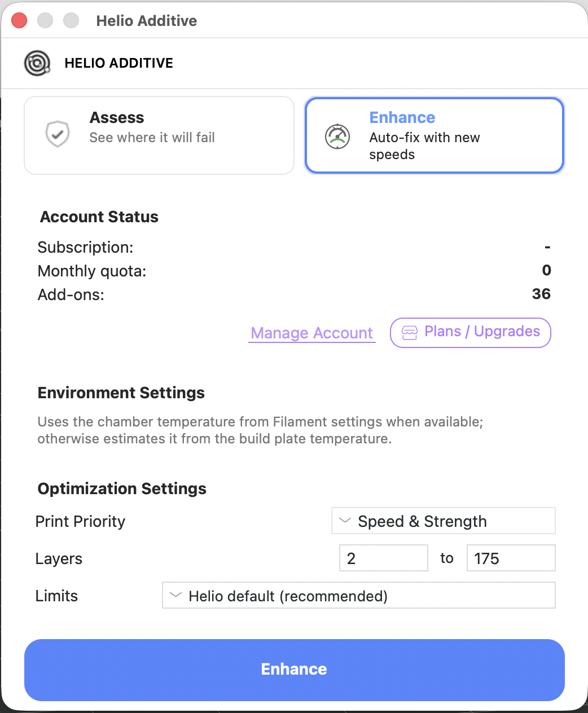588x713 pixels.
Task: Click the shield checkmark icon on Assess card
Action: tap(57, 134)
